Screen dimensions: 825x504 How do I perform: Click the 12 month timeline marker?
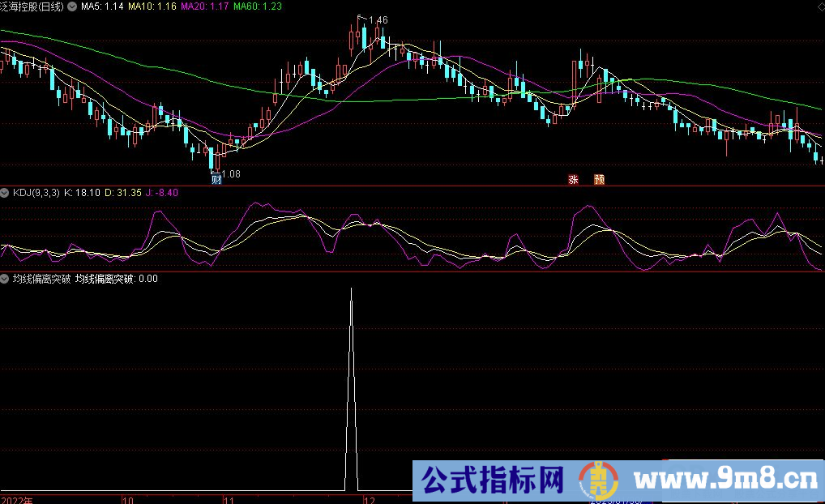click(370, 500)
